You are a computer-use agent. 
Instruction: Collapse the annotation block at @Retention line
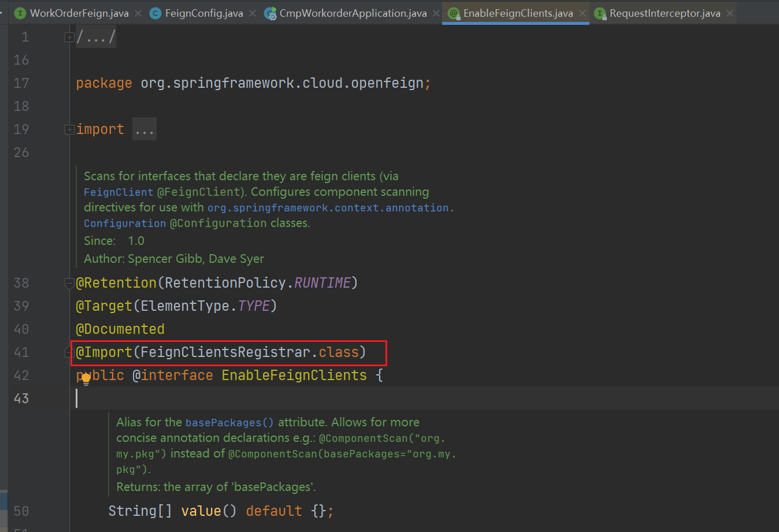pos(69,283)
